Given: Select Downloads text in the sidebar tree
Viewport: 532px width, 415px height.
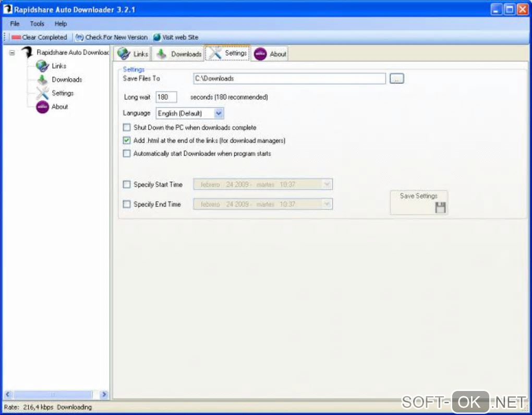Looking at the screenshot, I should [67, 80].
